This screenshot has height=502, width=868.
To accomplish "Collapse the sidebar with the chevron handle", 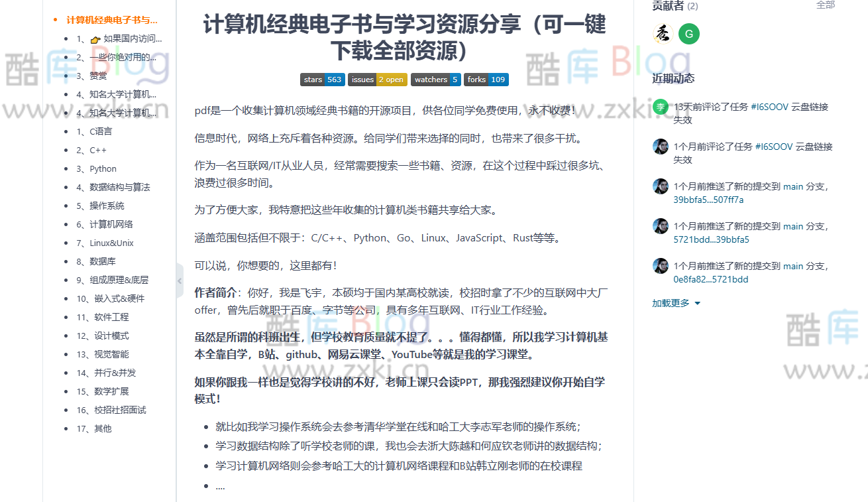I will pos(180,281).
